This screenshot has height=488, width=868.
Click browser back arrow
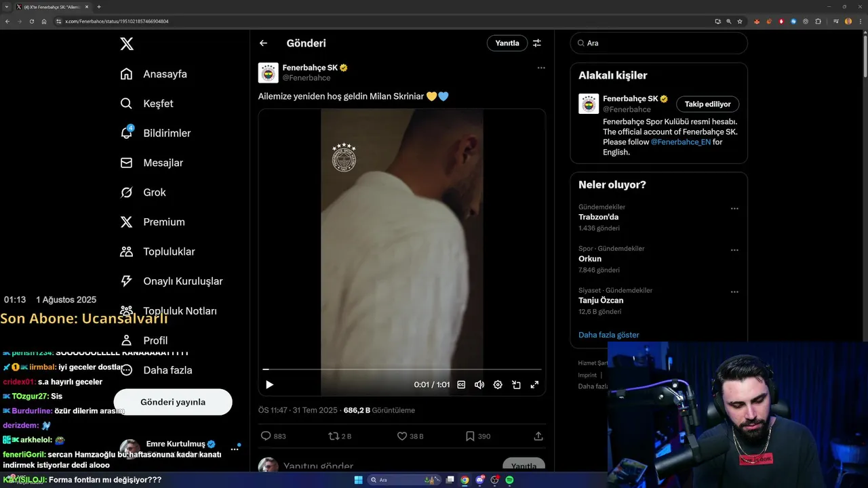[x=7, y=21]
